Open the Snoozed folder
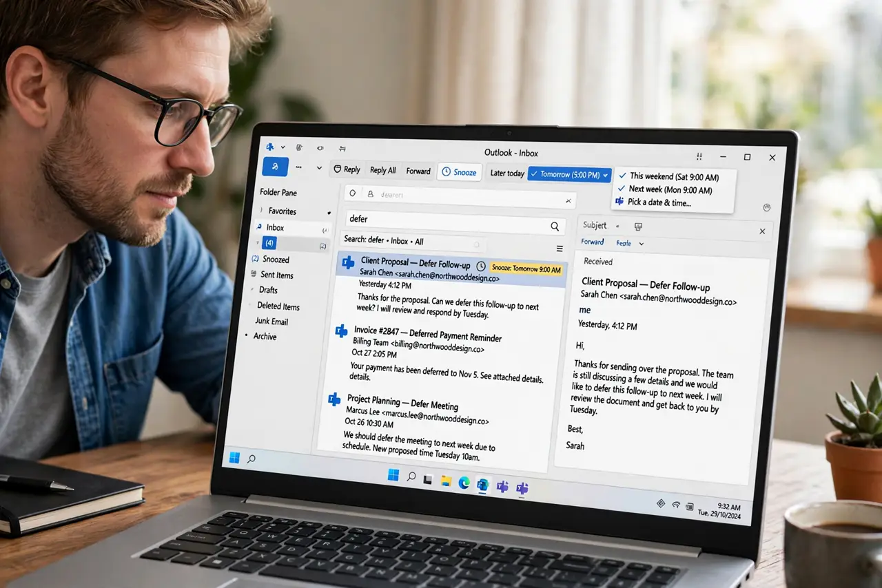The width and height of the screenshot is (882, 588). (x=276, y=260)
